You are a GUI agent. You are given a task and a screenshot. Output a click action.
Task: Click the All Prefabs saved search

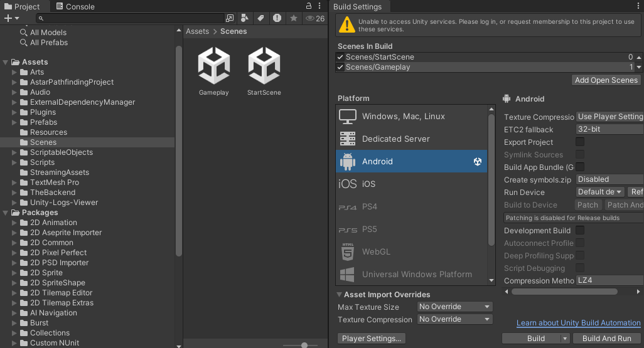(x=48, y=43)
